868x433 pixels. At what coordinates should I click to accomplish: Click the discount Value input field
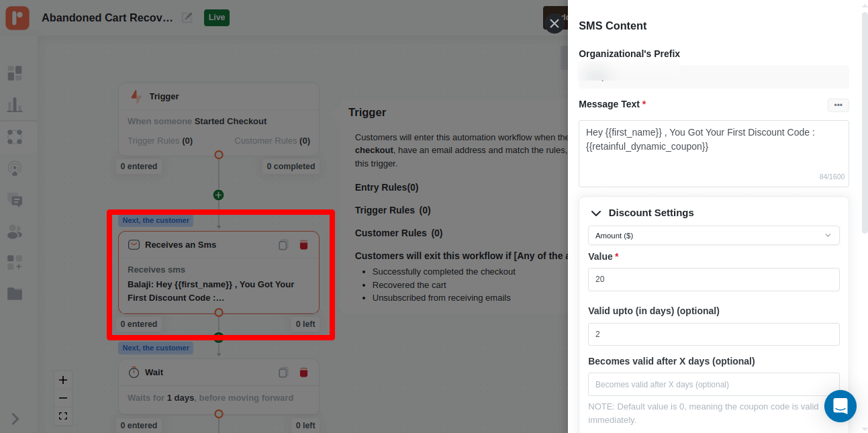(713, 279)
